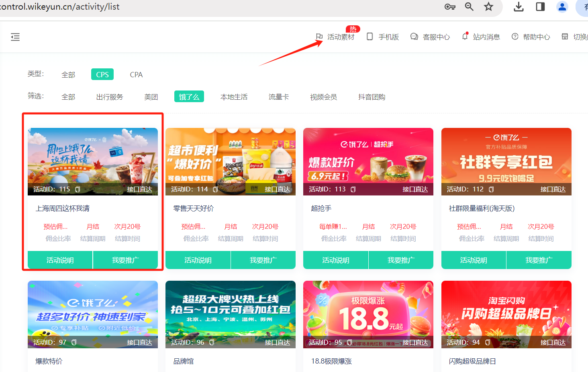Copy activity ID 113 icon

(353, 189)
